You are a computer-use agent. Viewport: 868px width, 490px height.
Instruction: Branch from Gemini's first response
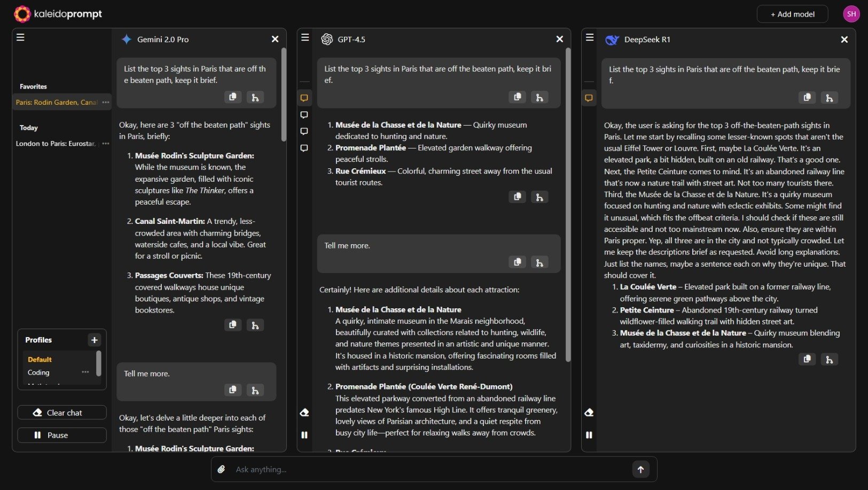255,325
